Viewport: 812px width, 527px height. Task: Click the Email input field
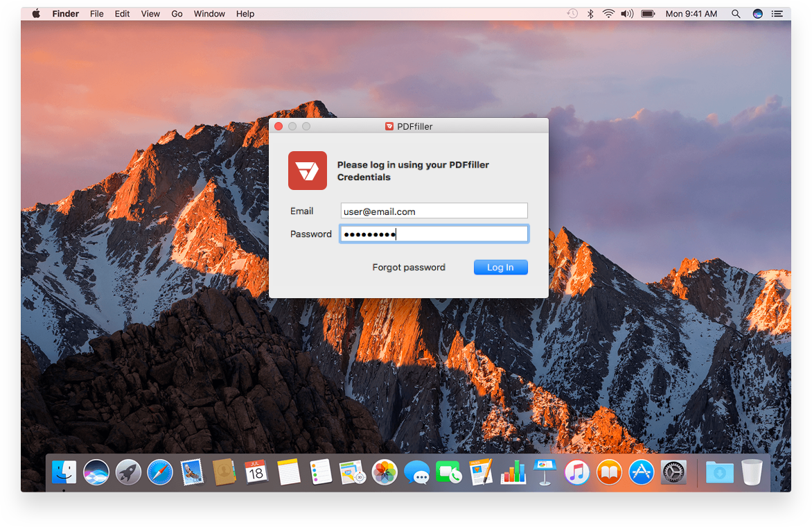coord(434,211)
